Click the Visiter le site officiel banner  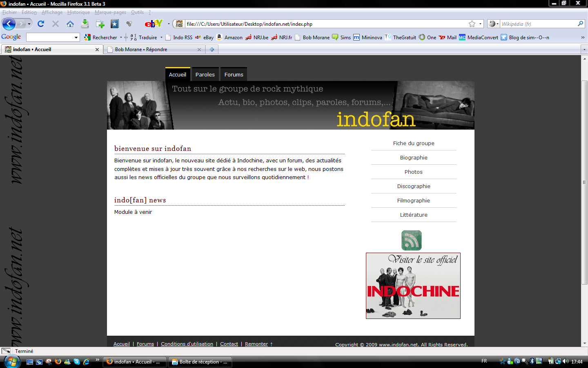tap(413, 286)
